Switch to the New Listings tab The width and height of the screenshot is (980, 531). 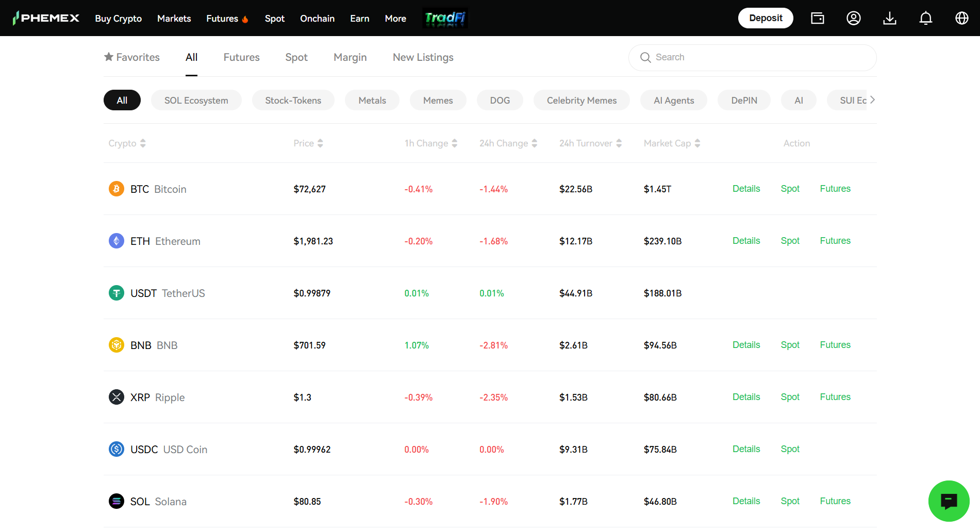pyautogui.click(x=423, y=57)
